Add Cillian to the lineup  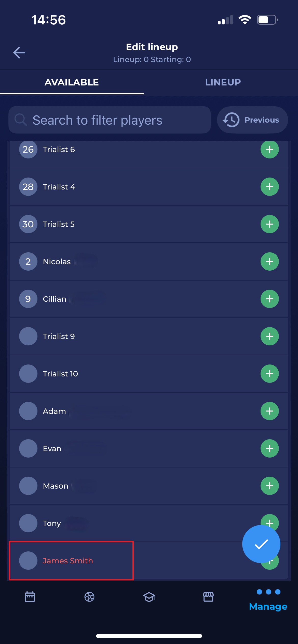[x=269, y=299]
